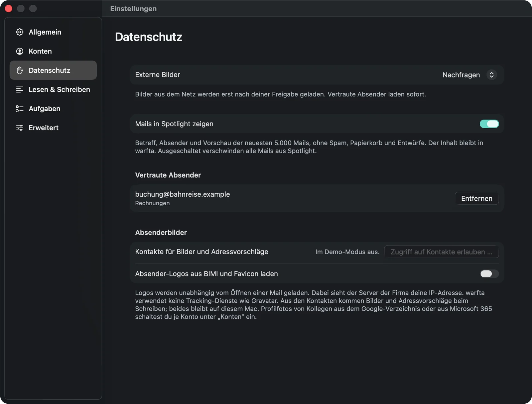This screenshot has height=404, width=532.
Task: Click the gear icon beside Allgemein
Action: tap(20, 32)
